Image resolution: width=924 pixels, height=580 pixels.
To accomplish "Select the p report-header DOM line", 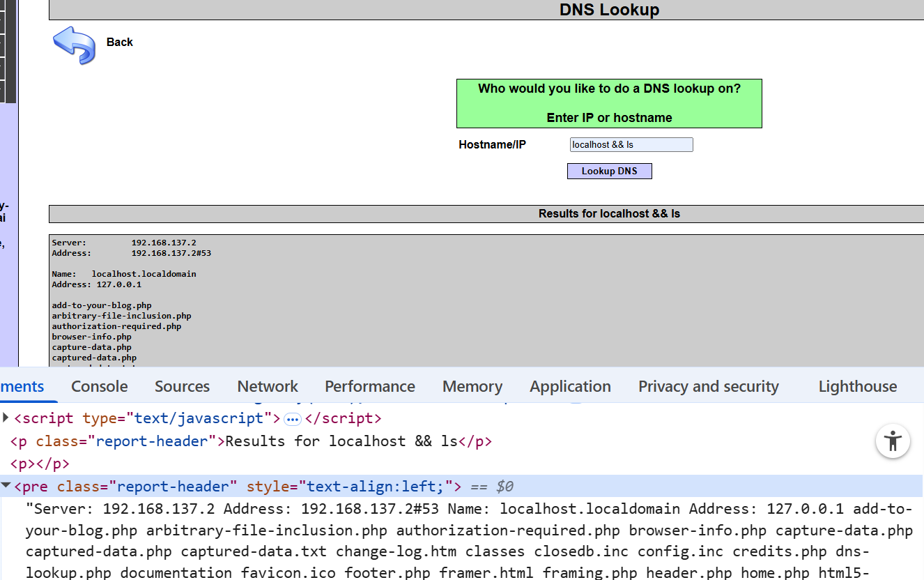I will pyautogui.click(x=251, y=441).
